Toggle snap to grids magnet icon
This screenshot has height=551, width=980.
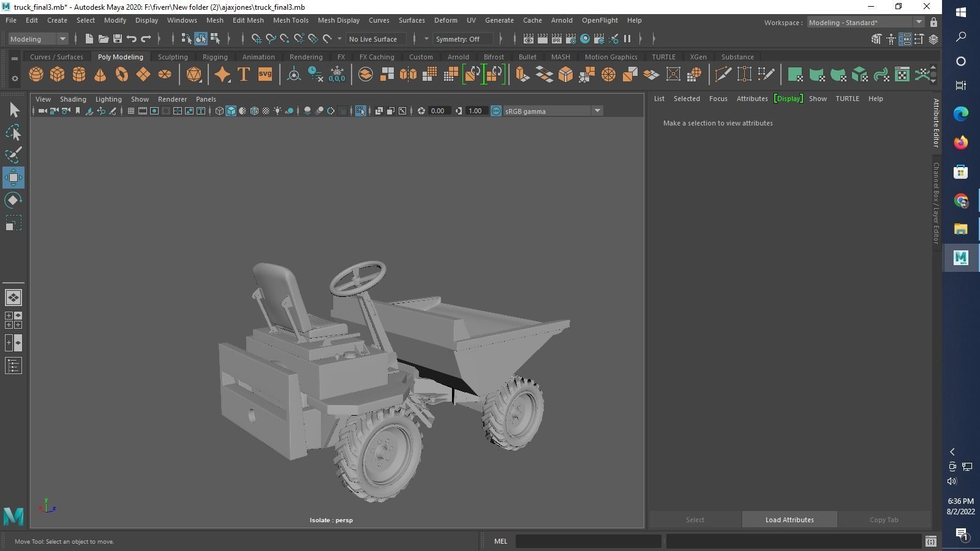coord(257,39)
